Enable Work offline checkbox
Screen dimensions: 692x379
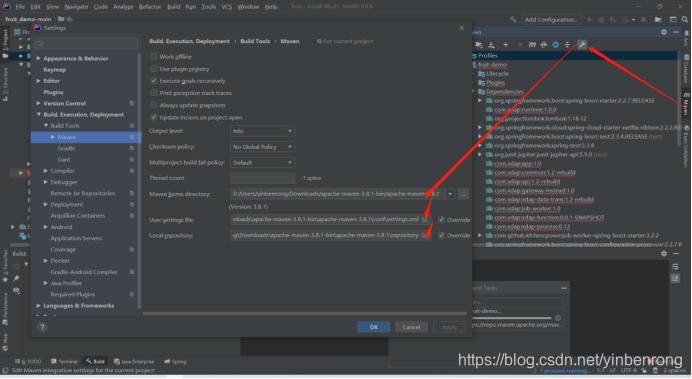coord(154,56)
